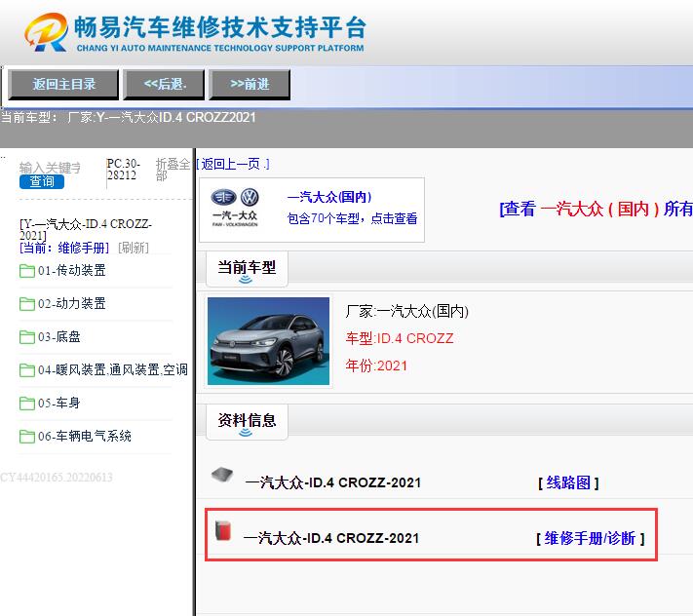Screen dimensions: 693x616
Task: Click 折叠全部 to collapse all
Action: click(173, 170)
